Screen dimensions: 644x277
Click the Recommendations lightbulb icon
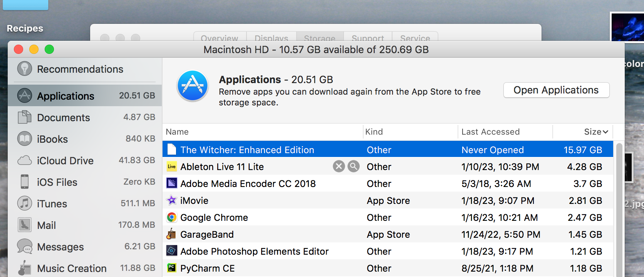25,69
